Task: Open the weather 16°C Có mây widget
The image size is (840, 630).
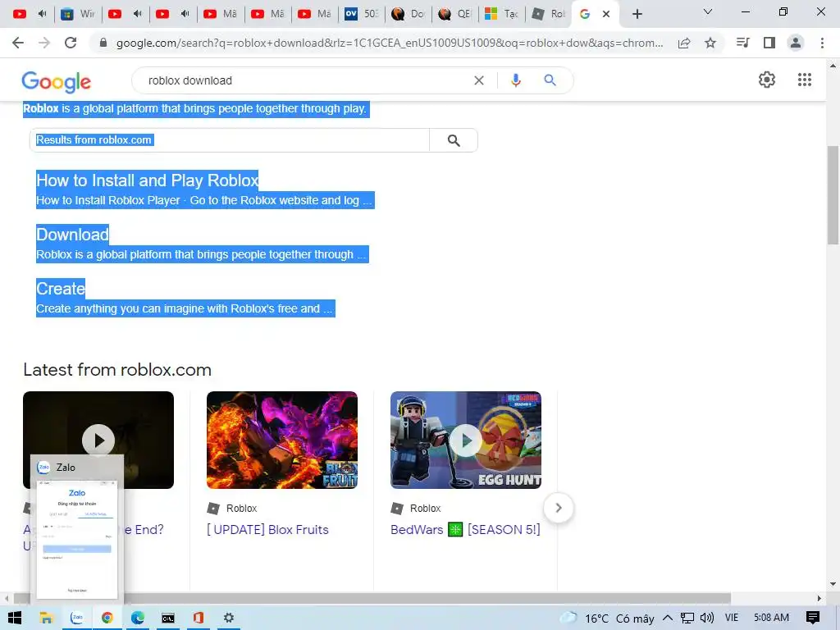Action: tap(607, 619)
